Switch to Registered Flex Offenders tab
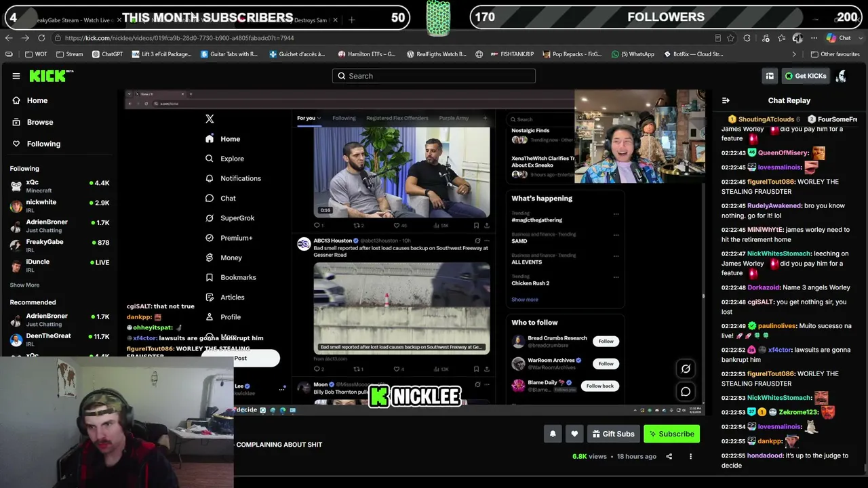This screenshot has height=488, width=868. tap(397, 118)
